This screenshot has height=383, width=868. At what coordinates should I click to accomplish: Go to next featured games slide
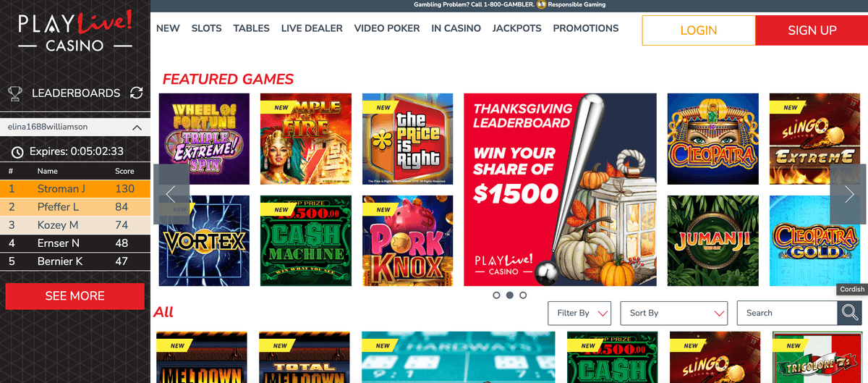[x=848, y=194]
